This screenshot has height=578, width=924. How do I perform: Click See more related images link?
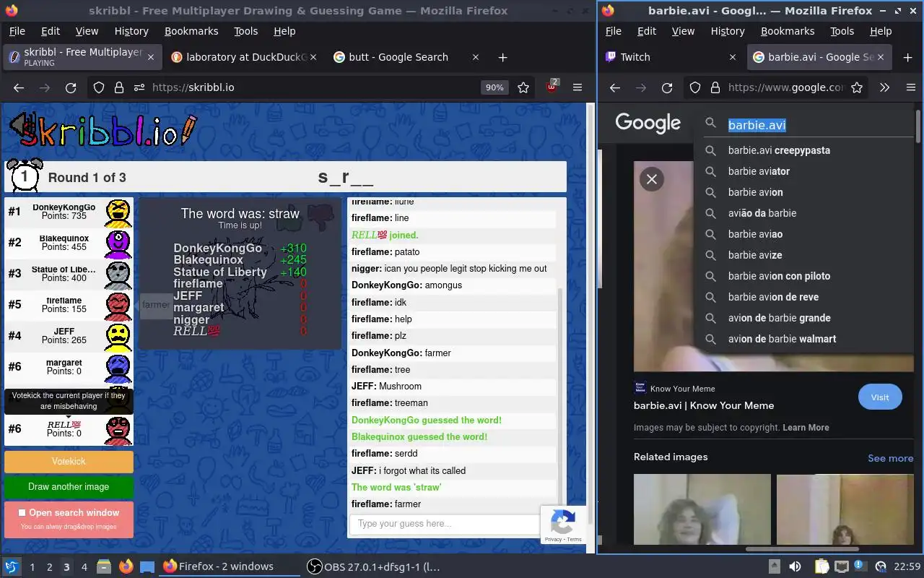point(890,458)
